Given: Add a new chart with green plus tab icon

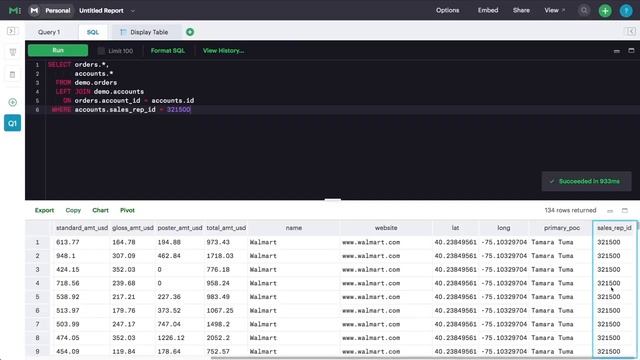Looking at the screenshot, I should (x=190, y=32).
